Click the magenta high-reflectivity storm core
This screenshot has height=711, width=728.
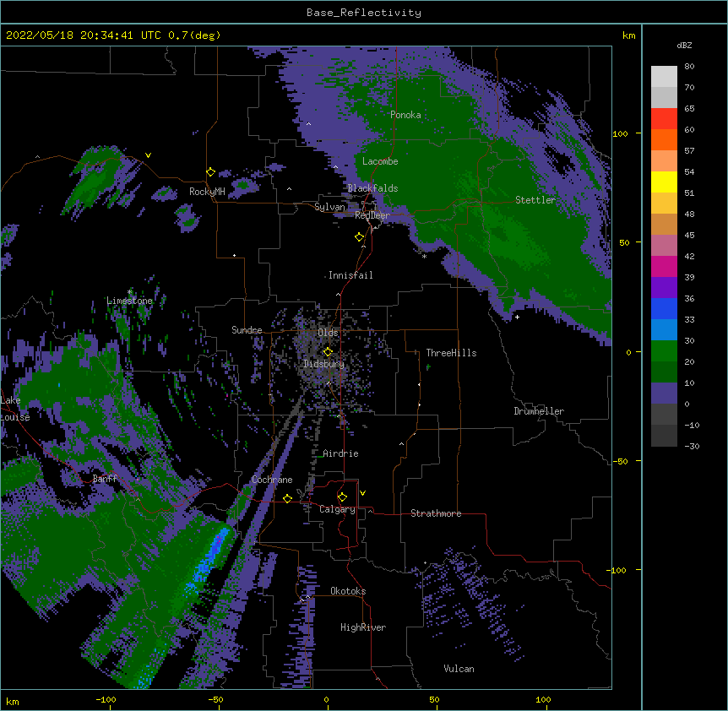[218, 540]
